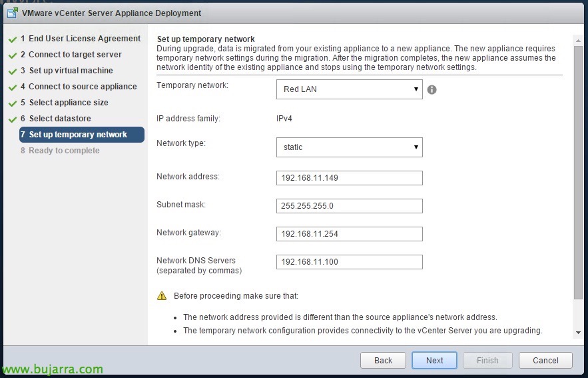Click the checkmark next to Select appliance size
588x378 pixels.
pos(13,103)
